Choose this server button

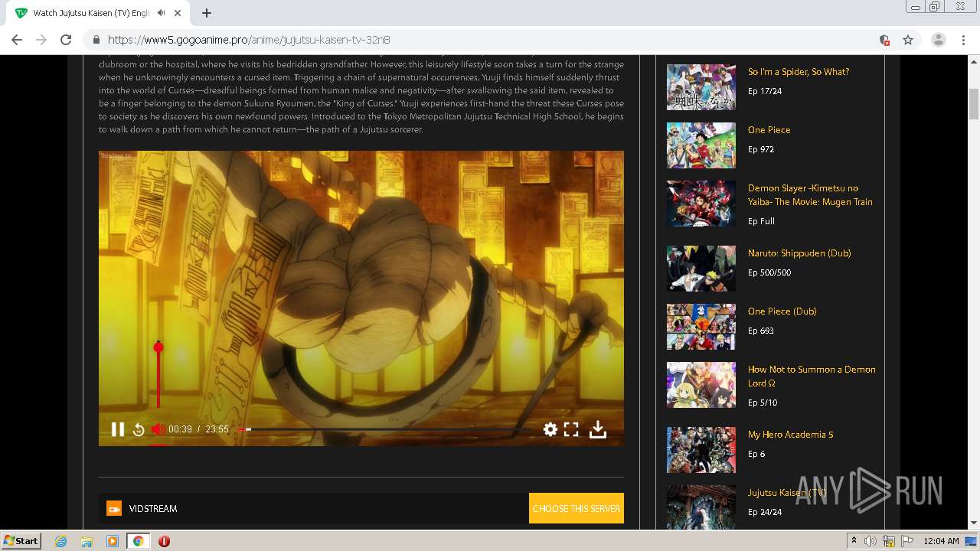click(x=577, y=508)
